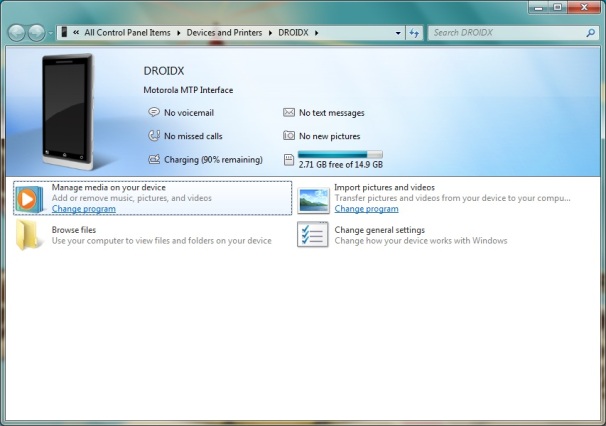Expand the hidden breadcrumb chevrons in address bar
This screenshot has height=426, width=606.
[76, 33]
